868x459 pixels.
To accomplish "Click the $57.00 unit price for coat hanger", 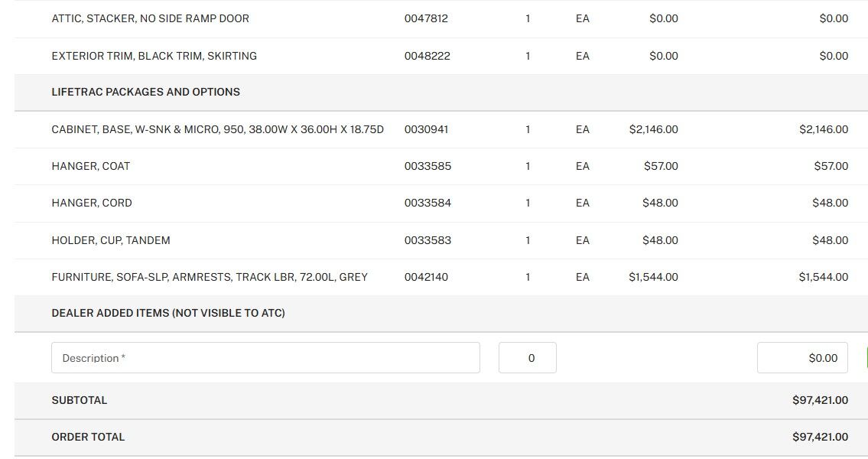I will click(x=661, y=166).
